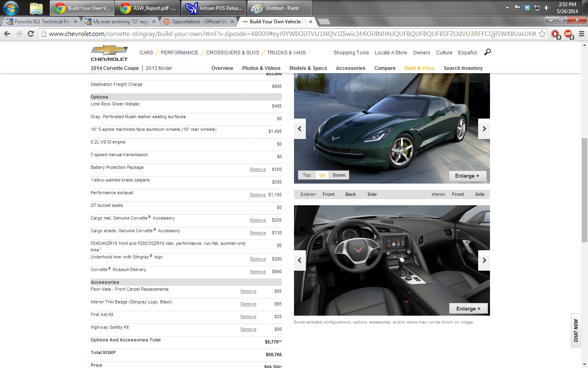Open CROSSOVERS & SUVS navigation menu
The height and width of the screenshot is (368, 588).
(x=233, y=53)
